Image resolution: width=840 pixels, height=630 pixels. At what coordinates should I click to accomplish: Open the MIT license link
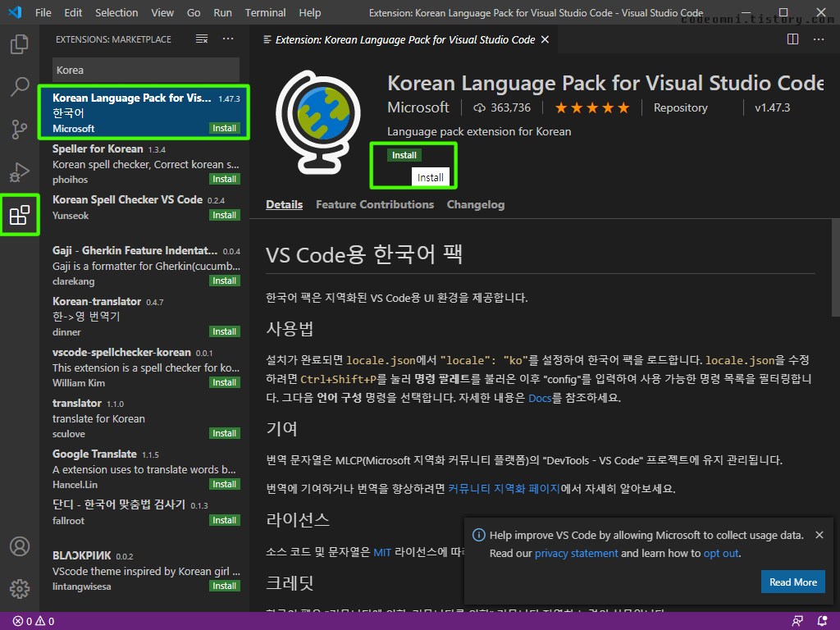click(x=382, y=552)
